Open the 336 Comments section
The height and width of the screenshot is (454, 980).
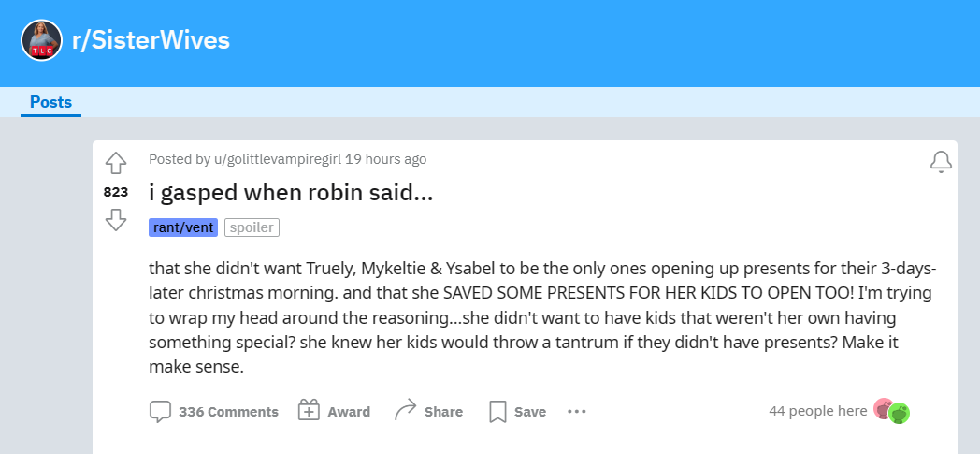(214, 412)
